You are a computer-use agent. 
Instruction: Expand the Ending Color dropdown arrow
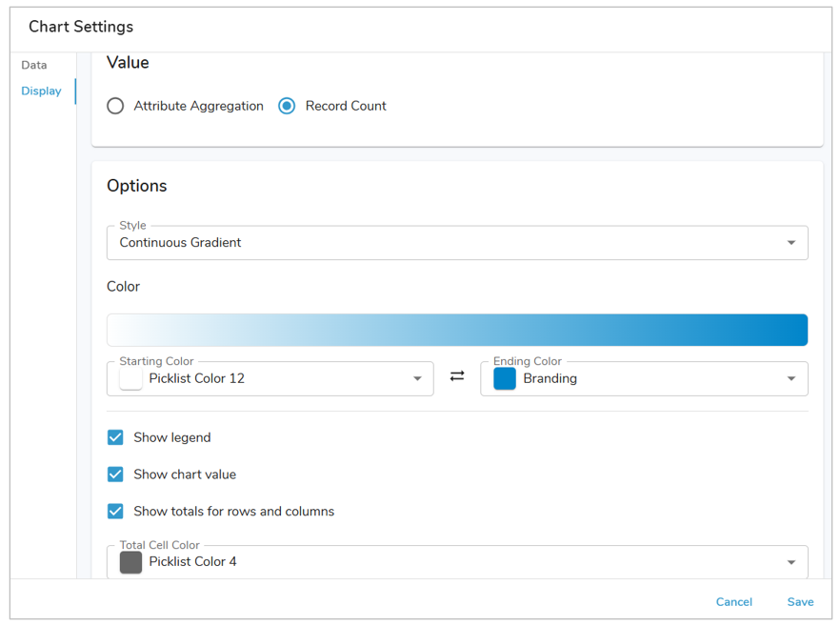click(790, 379)
